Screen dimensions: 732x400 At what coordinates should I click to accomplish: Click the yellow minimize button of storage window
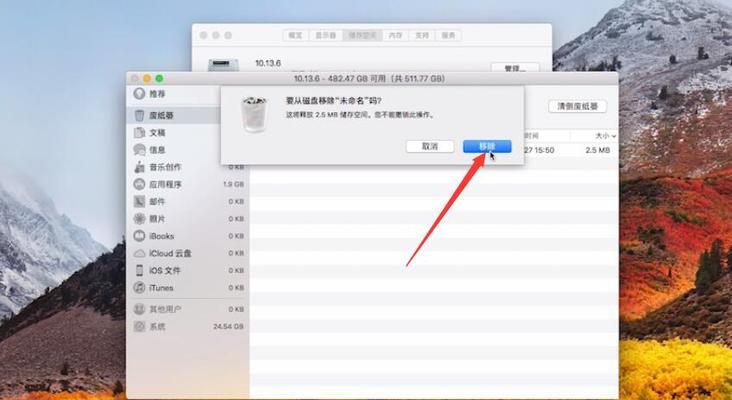coord(147,79)
